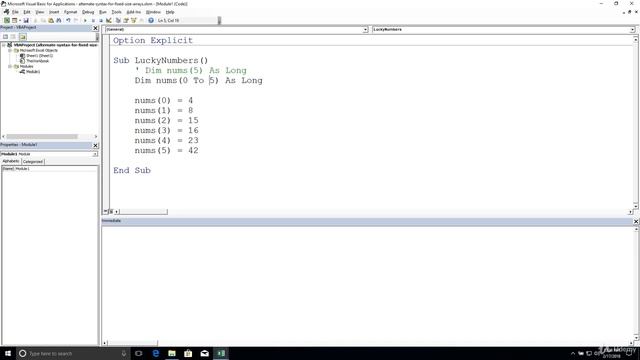Close the Project Explorer panel

click(96, 28)
